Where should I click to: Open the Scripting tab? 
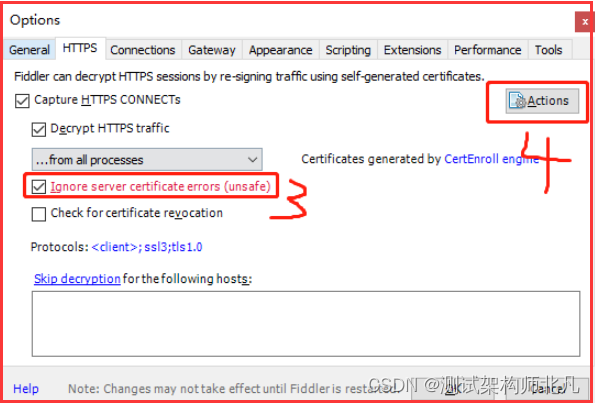[x=348, y=50]
